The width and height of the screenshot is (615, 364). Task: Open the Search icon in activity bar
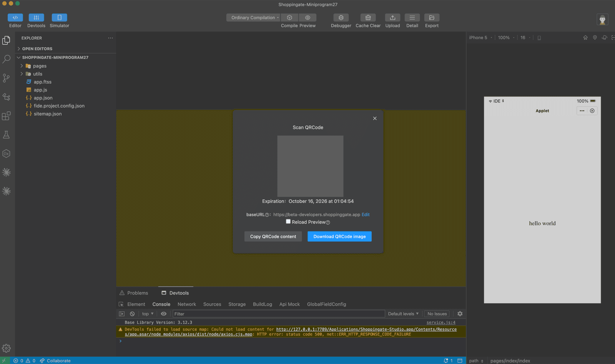click(6, 59)
